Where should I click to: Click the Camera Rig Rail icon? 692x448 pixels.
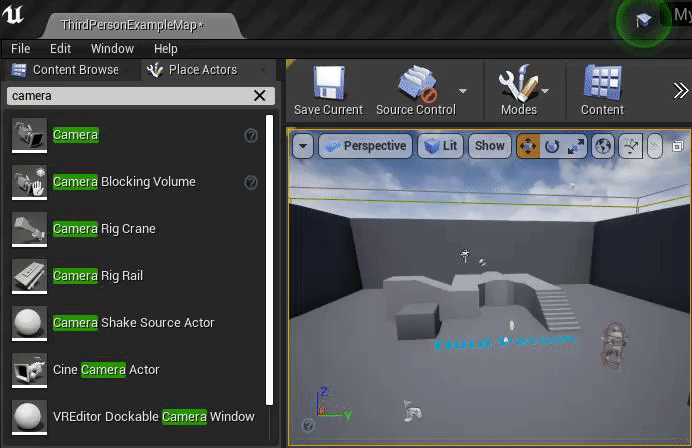tap(29, 276)
